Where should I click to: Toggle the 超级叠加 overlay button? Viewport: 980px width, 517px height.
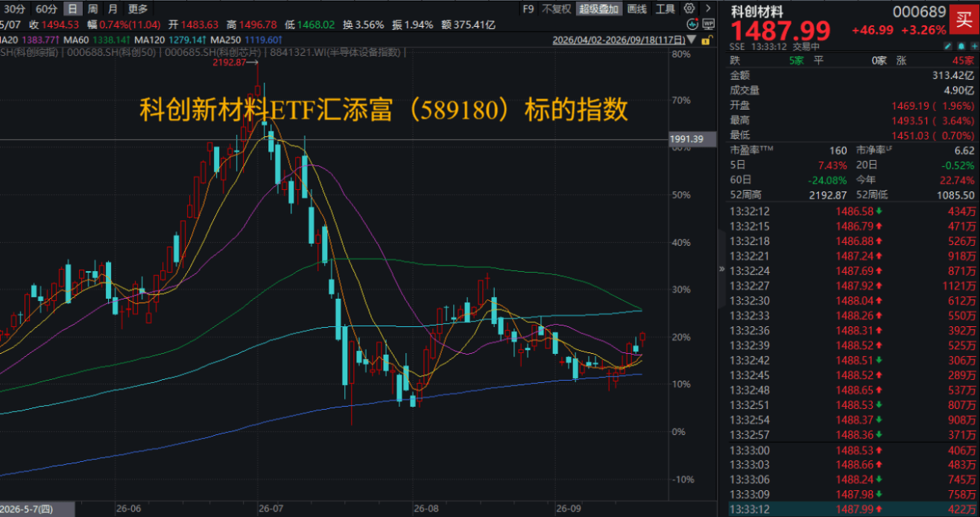click(x=600, y=9)
